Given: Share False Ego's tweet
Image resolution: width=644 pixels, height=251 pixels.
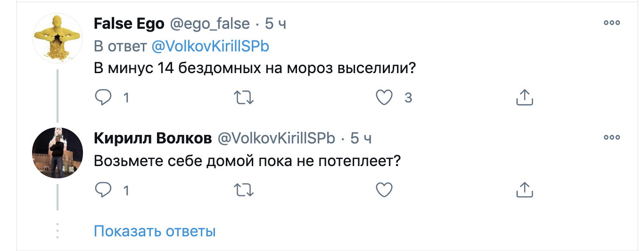Looking at the screenshot, I should point(525,98).
